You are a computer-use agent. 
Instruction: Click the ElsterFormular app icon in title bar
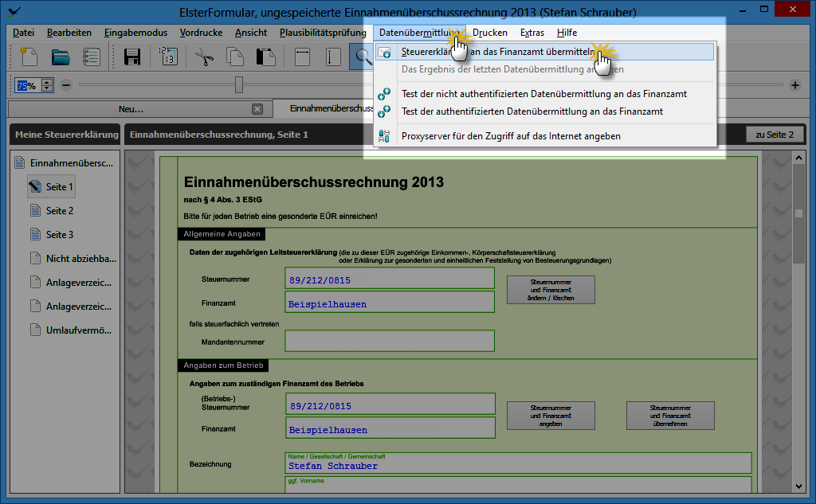pyautogui.click(x=14, y=11)
